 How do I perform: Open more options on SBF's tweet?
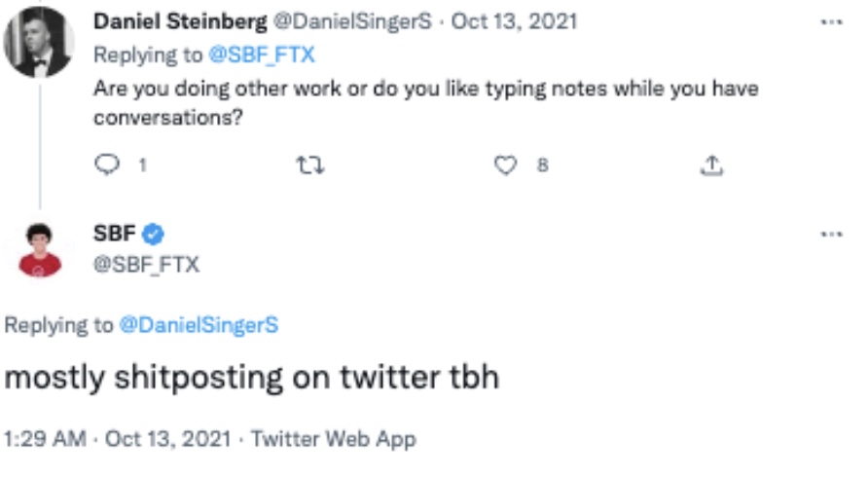[x=831, y=234]
